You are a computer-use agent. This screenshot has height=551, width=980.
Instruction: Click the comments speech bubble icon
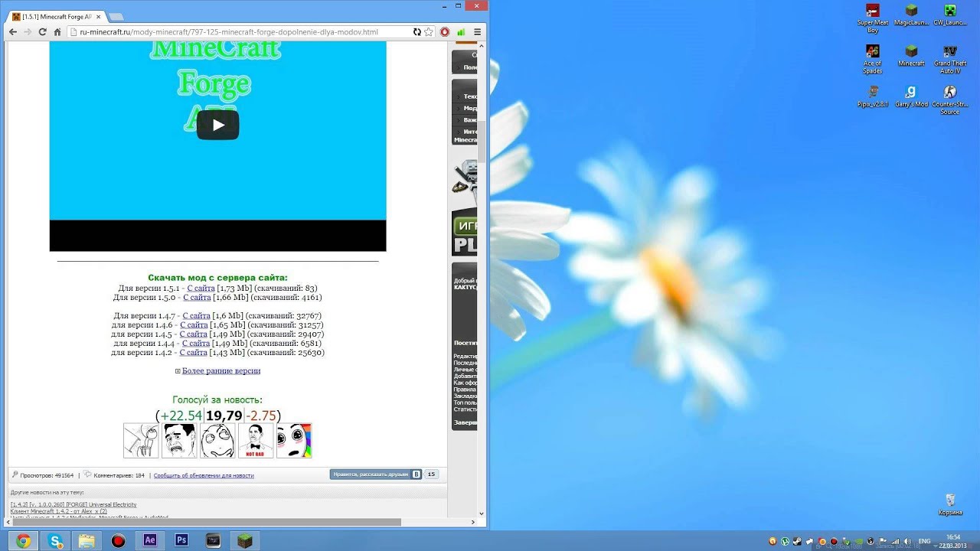87,474
